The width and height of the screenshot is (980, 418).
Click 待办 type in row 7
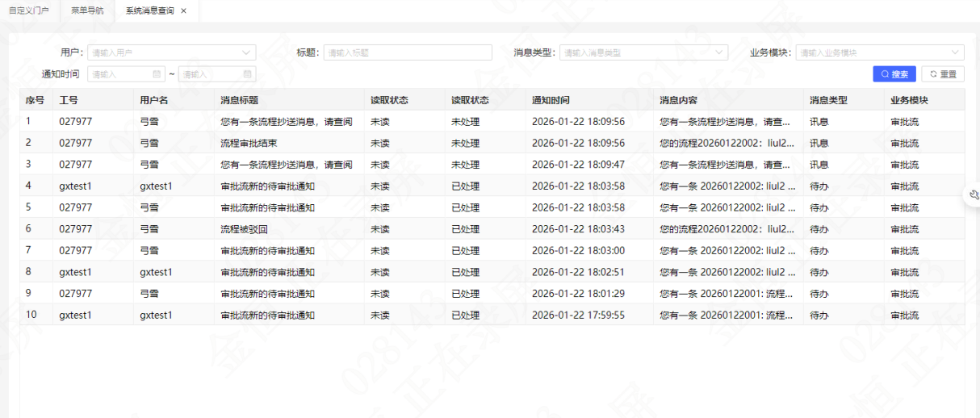coord(819,251)
